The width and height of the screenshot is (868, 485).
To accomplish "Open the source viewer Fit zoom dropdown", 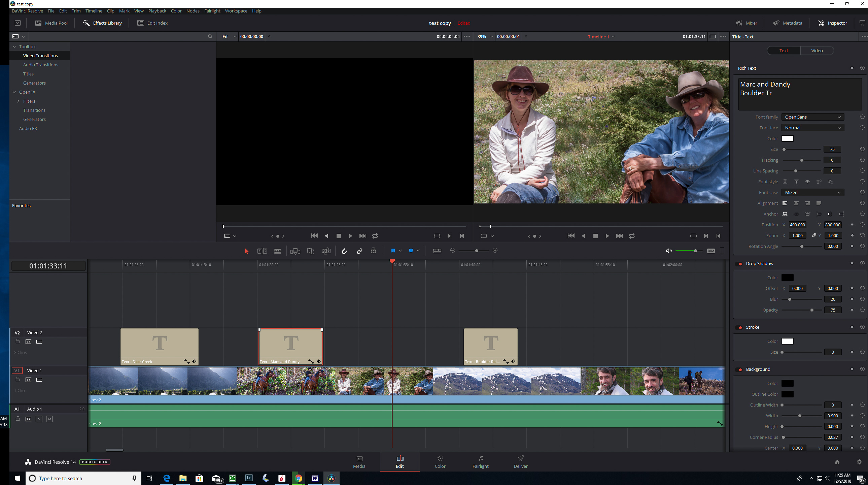I will (x=229, y=36).
